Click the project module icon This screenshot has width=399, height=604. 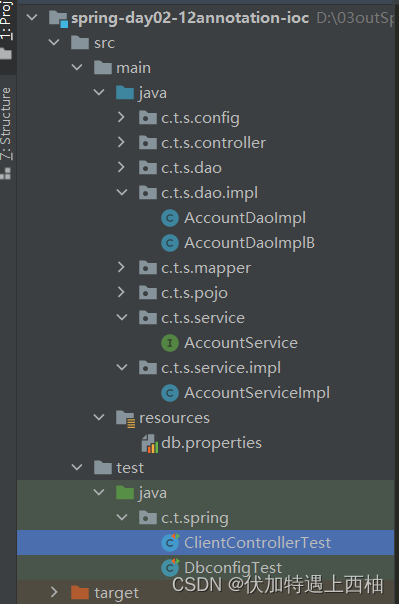click(59, 18)
